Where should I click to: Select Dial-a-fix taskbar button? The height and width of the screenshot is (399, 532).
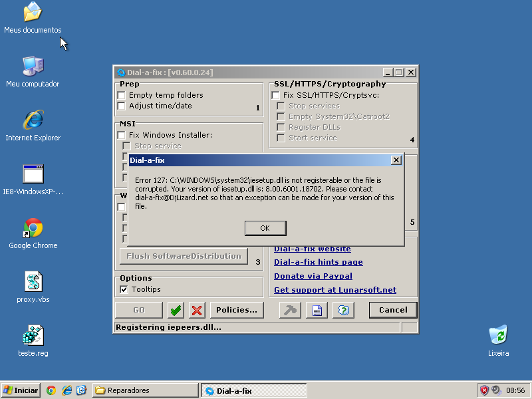(x=254, y=390)
